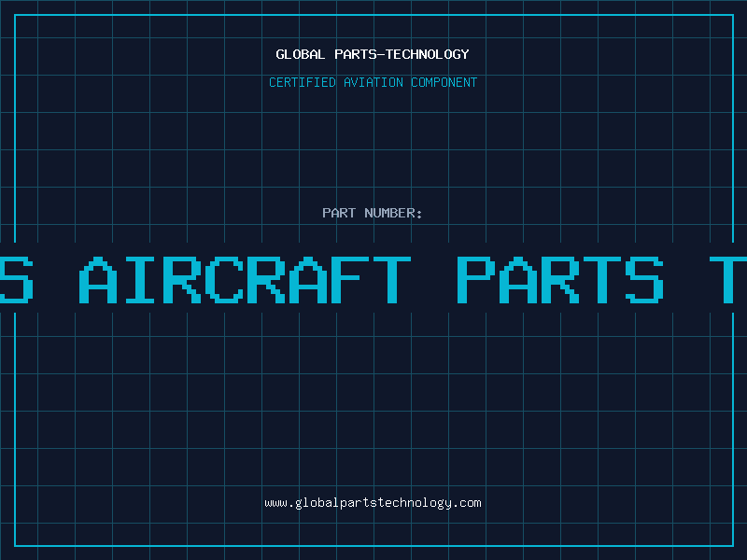Open the www.globalpartstechnology.com link
747x560 pixels.
(x=373, y=503)
